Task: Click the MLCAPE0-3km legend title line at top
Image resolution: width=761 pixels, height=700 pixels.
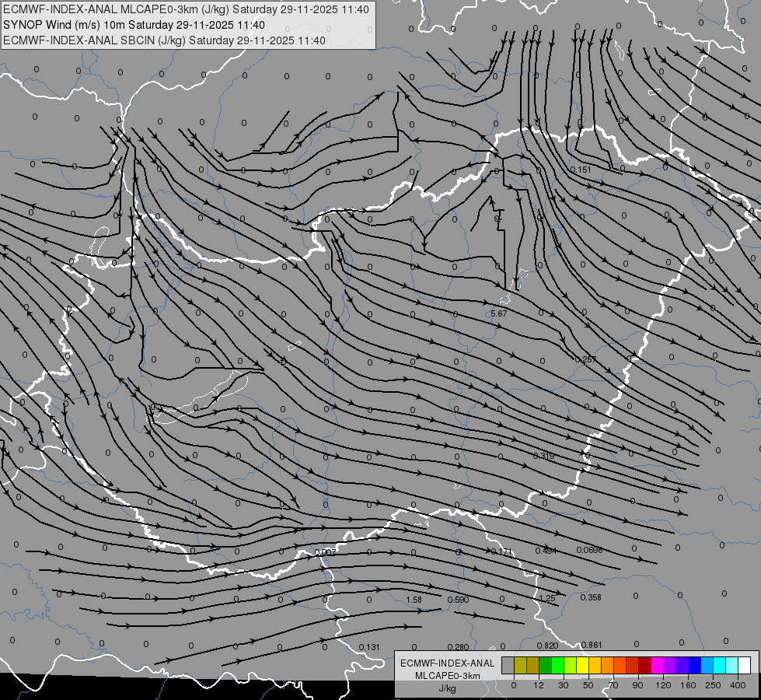Action: pos(186,9)
